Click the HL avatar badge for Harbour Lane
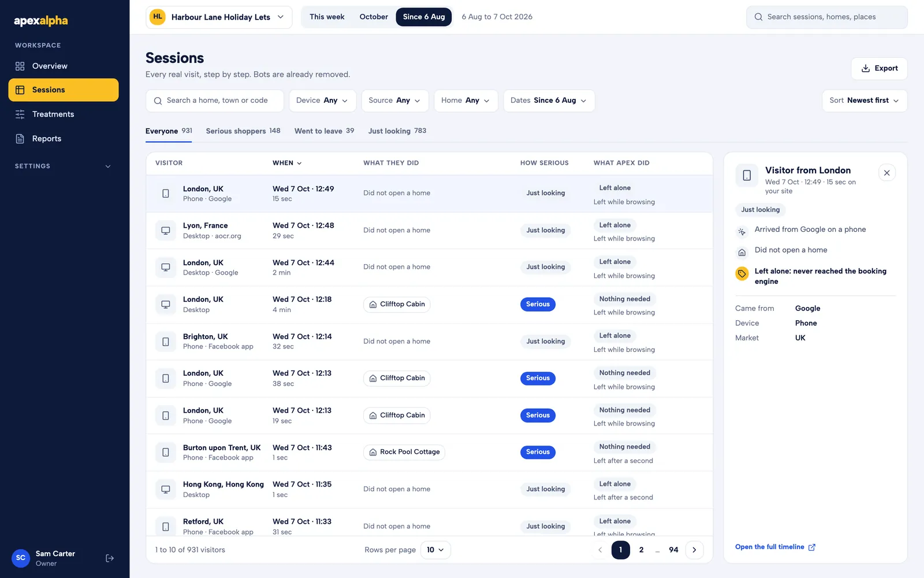This screenshot has width=924, height=578. [158, 17]
